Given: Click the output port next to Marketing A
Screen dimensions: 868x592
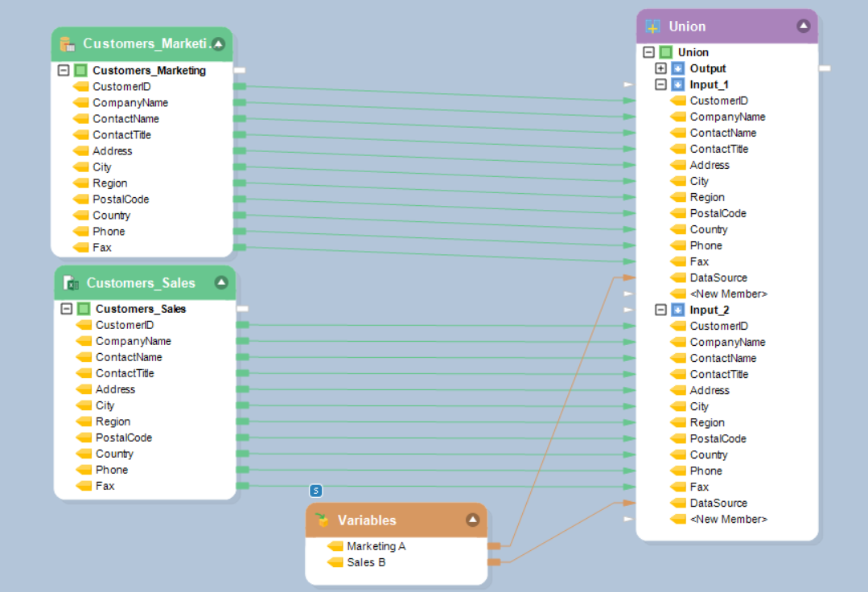Looking at the screenshot, I should tap(494, 546).
